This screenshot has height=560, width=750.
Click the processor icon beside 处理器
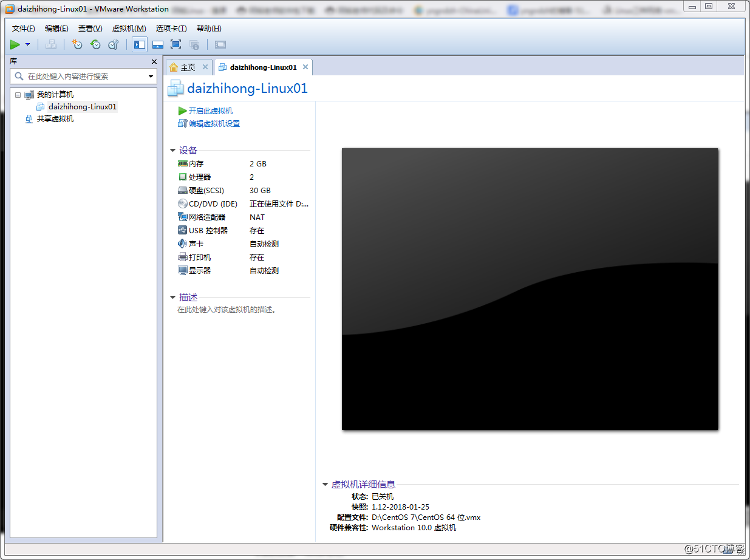pos(183,177)
